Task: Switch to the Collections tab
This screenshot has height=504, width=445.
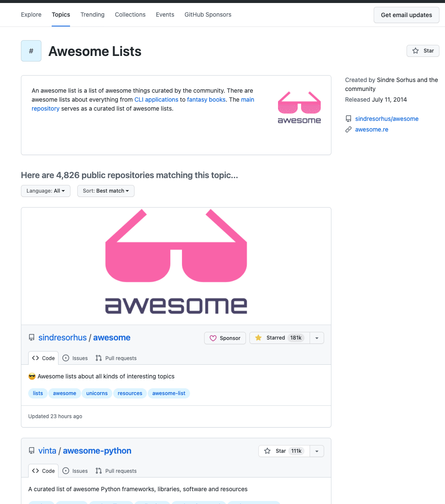Action: pyautogui.click(x=130, y=15)
